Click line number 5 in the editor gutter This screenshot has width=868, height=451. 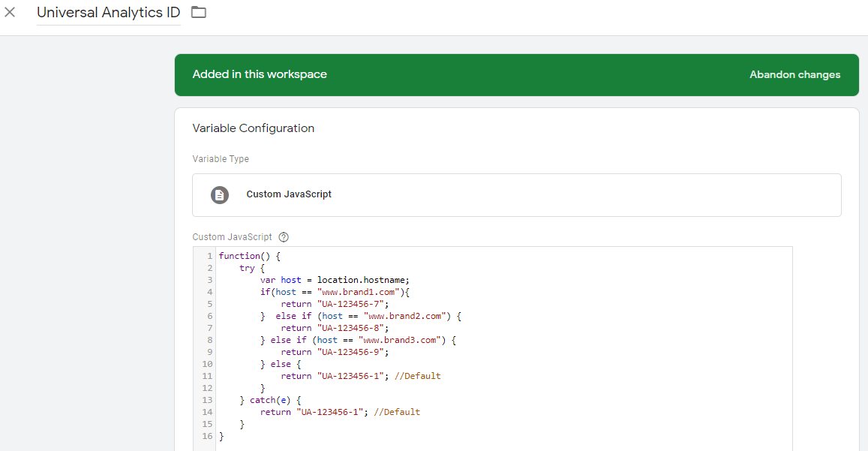[206, 303]
